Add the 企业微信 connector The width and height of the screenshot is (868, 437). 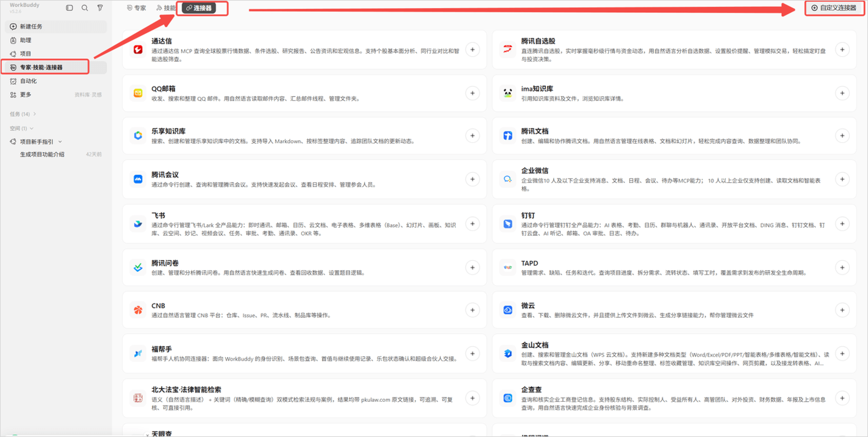842,179
